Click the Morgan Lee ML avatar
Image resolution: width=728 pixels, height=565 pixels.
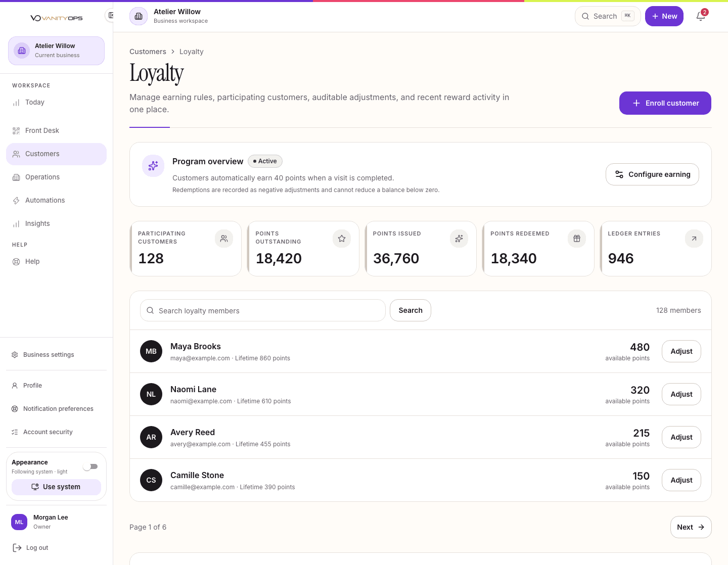tap(19, 522)
